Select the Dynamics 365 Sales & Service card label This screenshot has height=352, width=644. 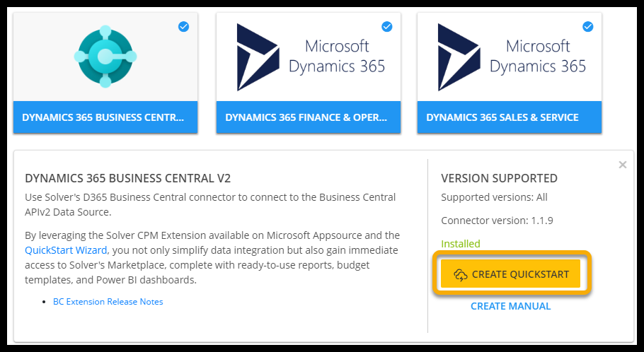(502, 117)
